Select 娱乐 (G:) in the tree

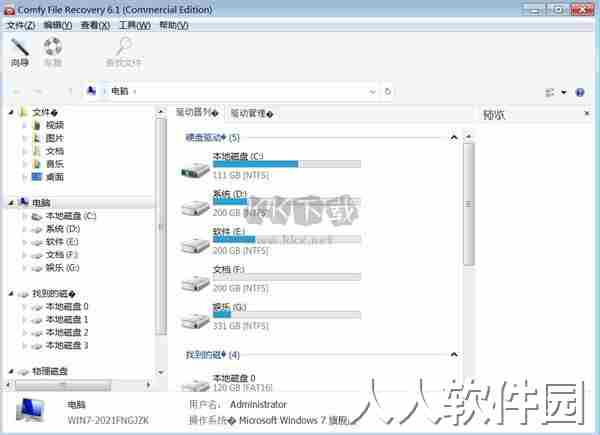point(62,268)
